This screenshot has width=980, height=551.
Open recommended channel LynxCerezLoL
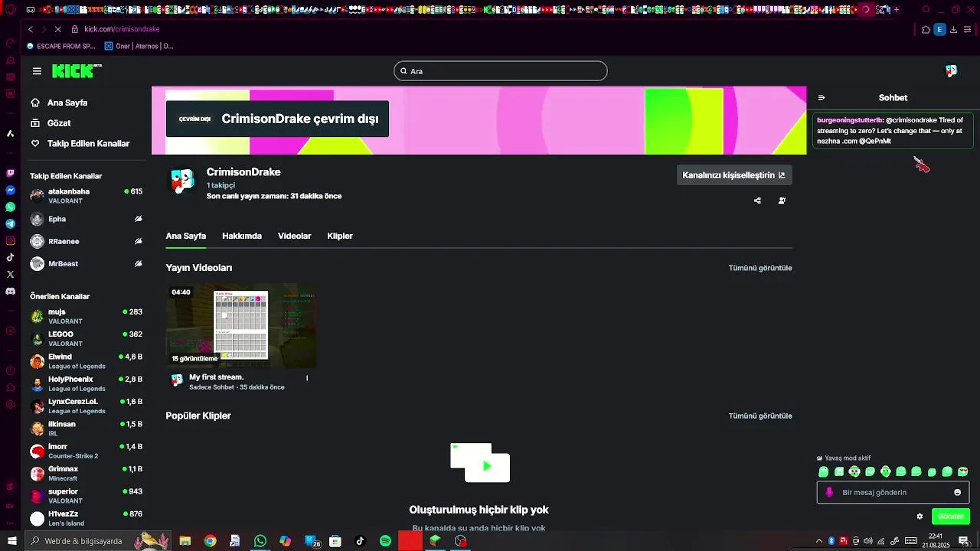click(86, 406)
